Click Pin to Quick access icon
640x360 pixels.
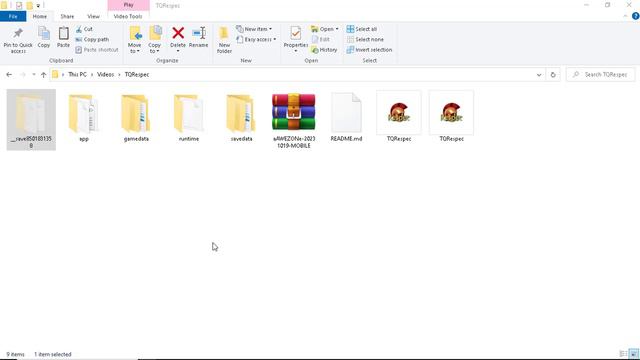(x=18, y=40)
